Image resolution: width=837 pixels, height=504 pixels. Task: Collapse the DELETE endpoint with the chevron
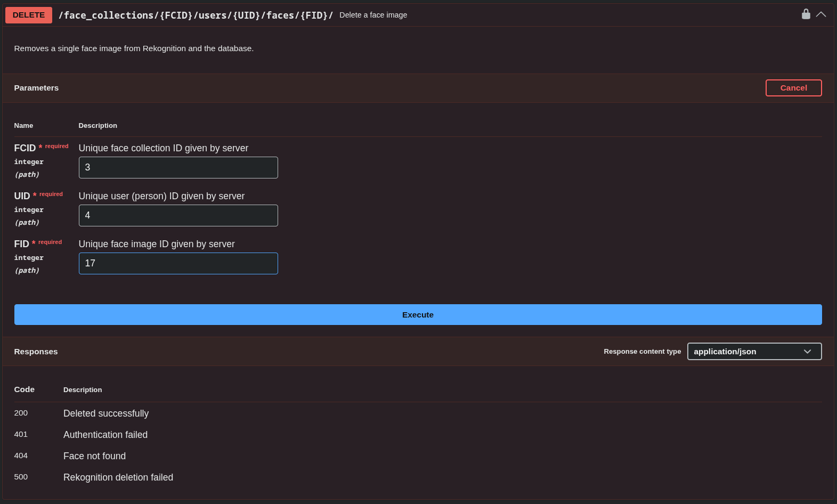(821, 14)
